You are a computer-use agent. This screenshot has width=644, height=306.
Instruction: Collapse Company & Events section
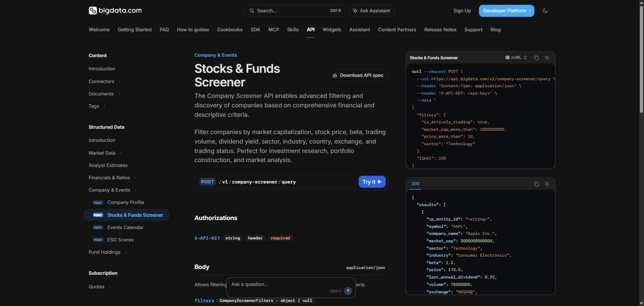point(136,190)
